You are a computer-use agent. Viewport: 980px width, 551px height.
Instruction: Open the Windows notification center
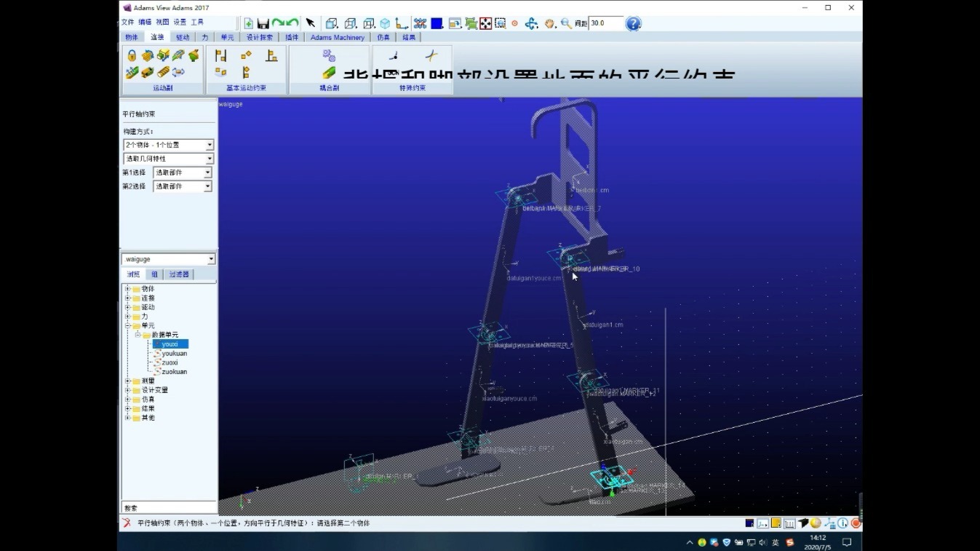[847, 542]
